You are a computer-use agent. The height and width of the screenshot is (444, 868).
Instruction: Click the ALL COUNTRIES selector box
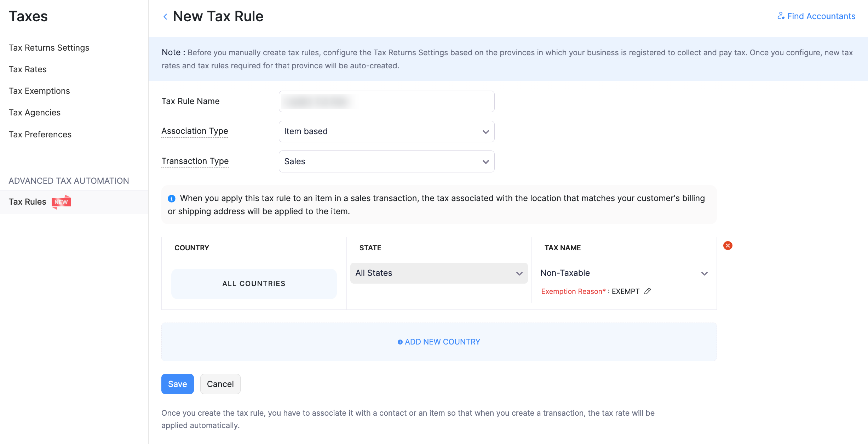pos(254,284)
